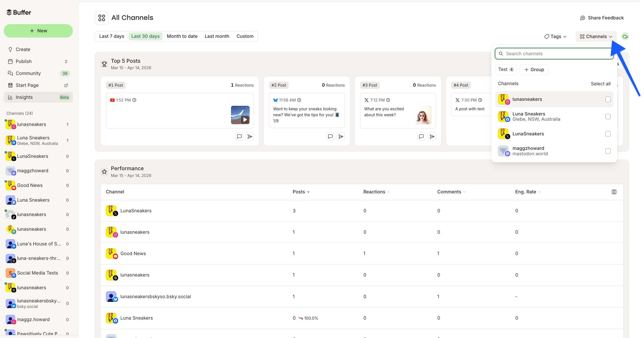Click the Buffer logo
644x338 pixels.
(x=18, y=12)
